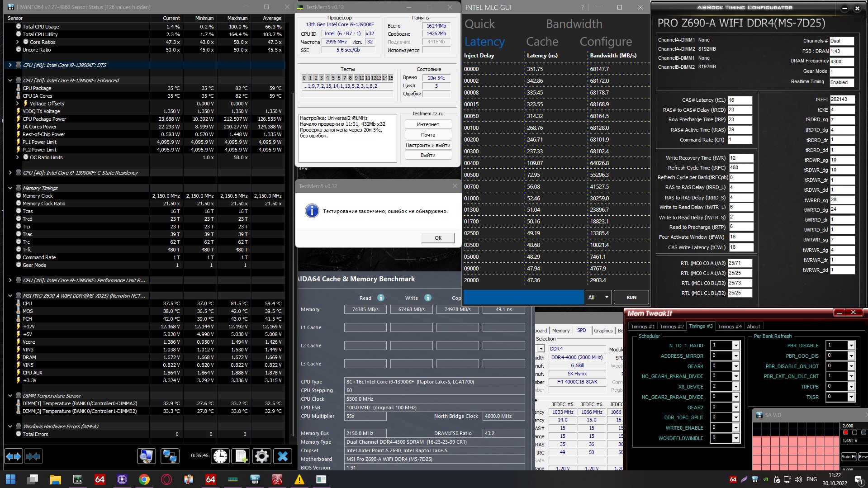Open the Configure tab in Intel MLC
This screenshot has width=868, height=488.
click(x=606, y=42)
